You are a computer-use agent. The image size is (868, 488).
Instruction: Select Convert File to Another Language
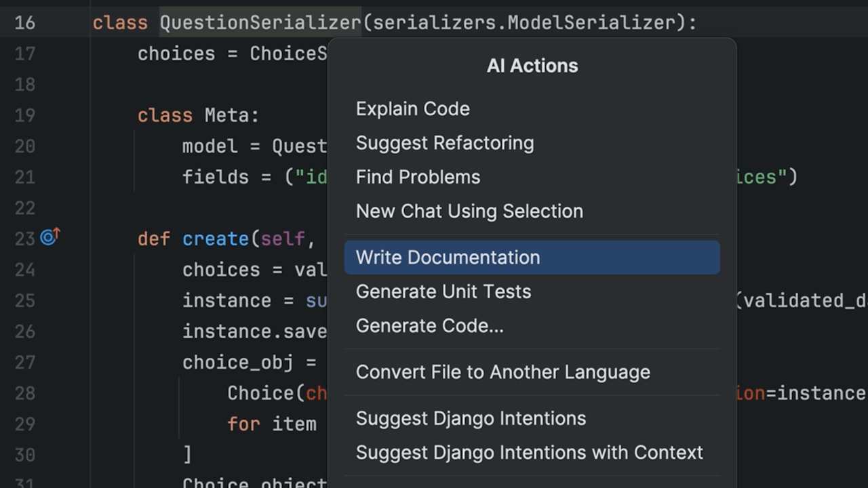pyautogui.click(x=503, y=371)
